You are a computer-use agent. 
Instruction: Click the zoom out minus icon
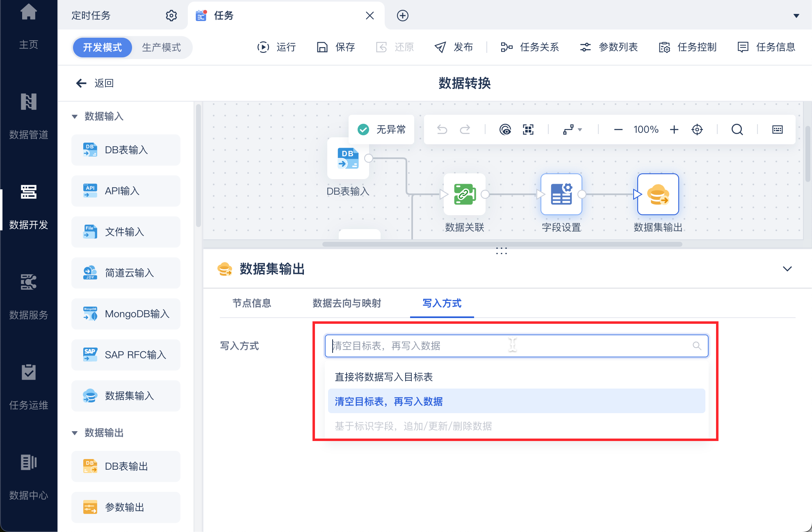618,130
